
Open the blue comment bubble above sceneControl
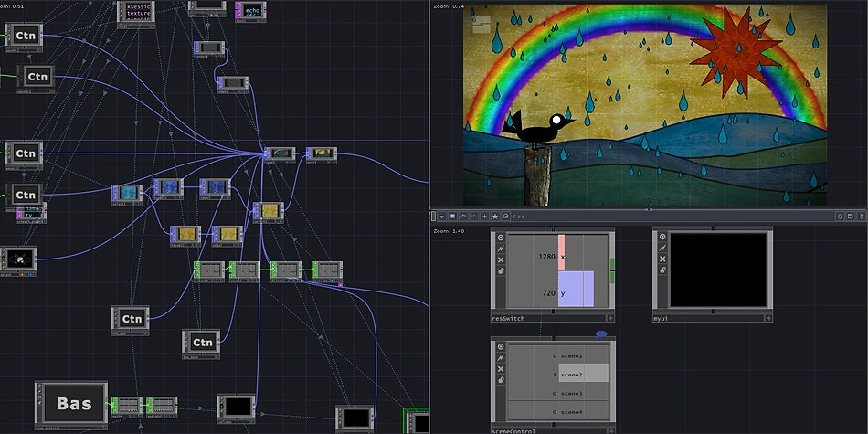(x=601, y=334)
